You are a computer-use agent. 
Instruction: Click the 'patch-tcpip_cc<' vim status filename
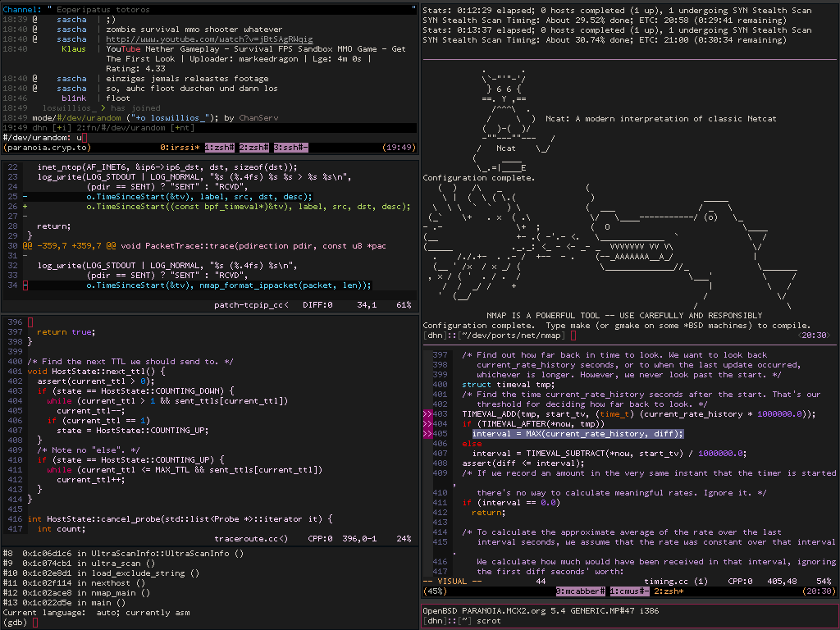[x=251, y=305]
